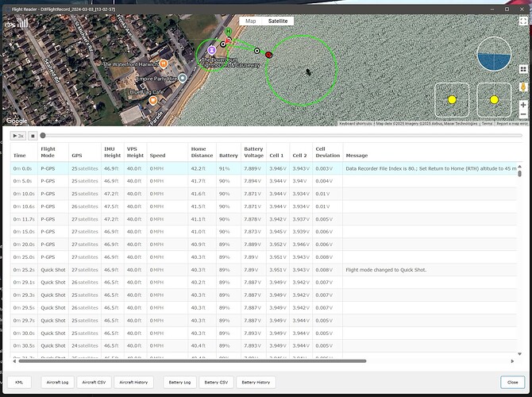532x397 pixels.
Task: Open Keyboard shortcuts on the map
Action: pyautogui.click(x=355, y=124)
